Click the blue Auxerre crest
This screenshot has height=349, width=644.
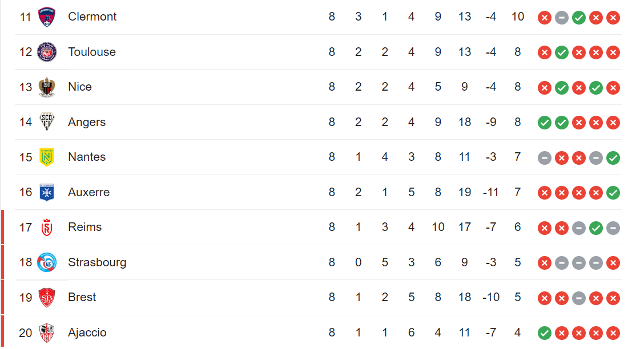point(47,192)
